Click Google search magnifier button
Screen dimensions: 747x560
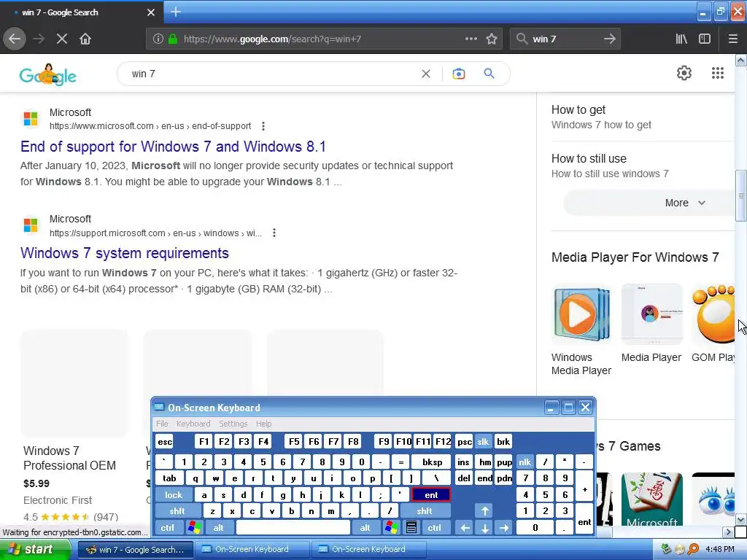click(x=489, y=74)
